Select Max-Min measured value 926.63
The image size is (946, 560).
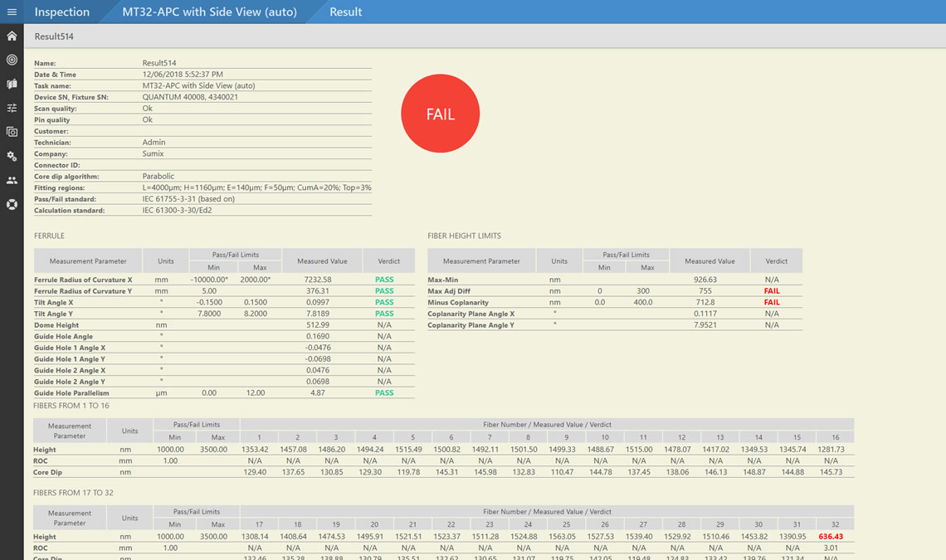[x=705, y=280]
